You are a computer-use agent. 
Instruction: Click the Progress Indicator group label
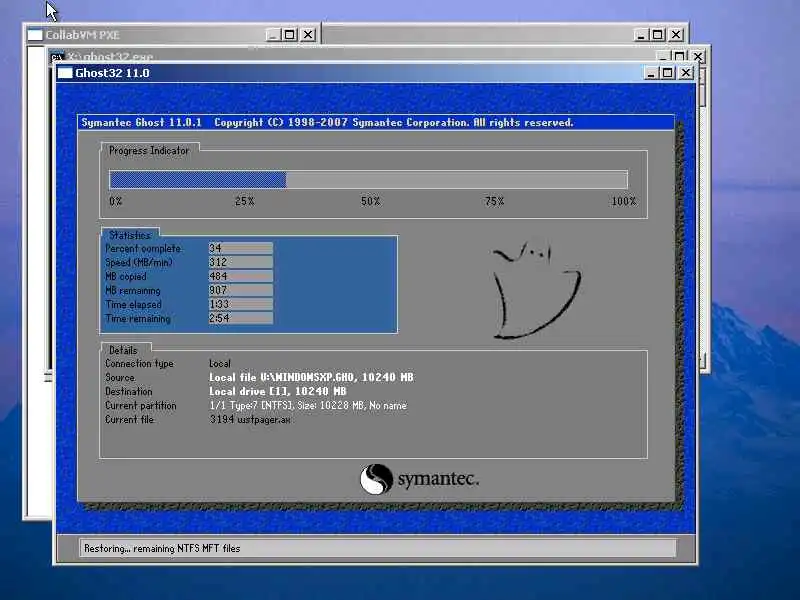click(149, 151)
